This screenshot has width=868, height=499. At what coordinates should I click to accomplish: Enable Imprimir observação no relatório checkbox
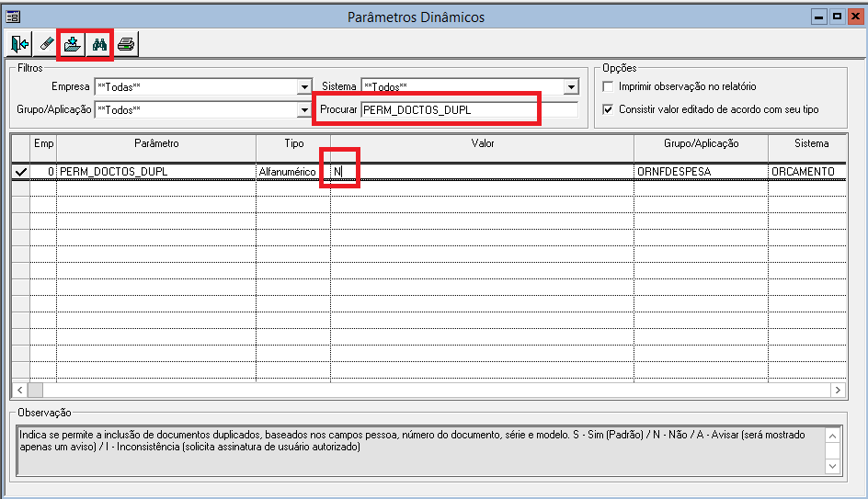(608, 87)
